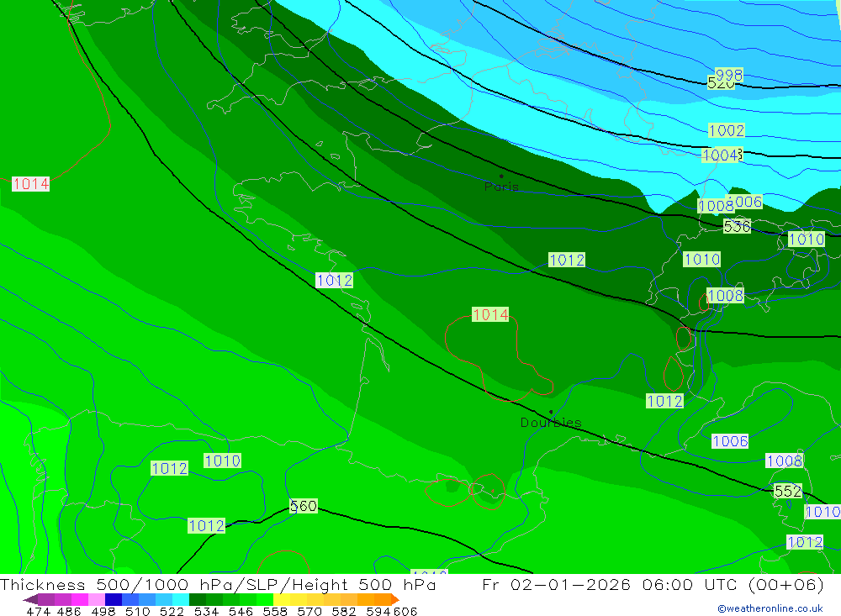Click the black dot marking Dourbies
This screenshot has height=616, width=841.
coord(551,413)
